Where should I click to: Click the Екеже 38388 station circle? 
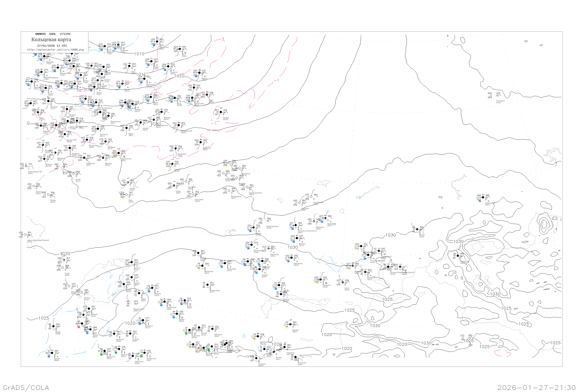click(54, 326)
